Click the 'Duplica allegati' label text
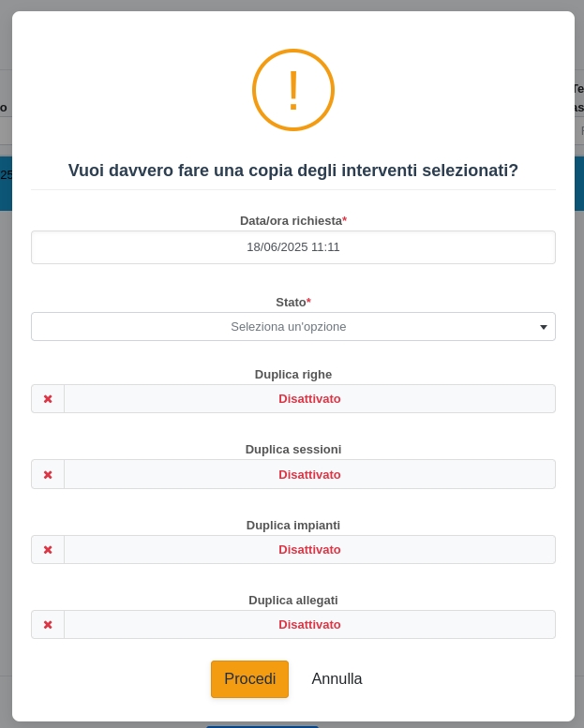 click(293, 601)
